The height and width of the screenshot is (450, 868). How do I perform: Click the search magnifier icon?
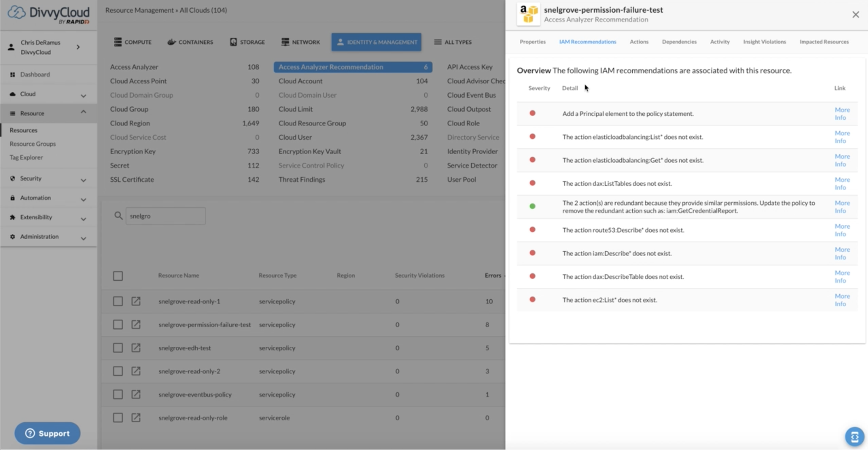[x=118, y=216]
